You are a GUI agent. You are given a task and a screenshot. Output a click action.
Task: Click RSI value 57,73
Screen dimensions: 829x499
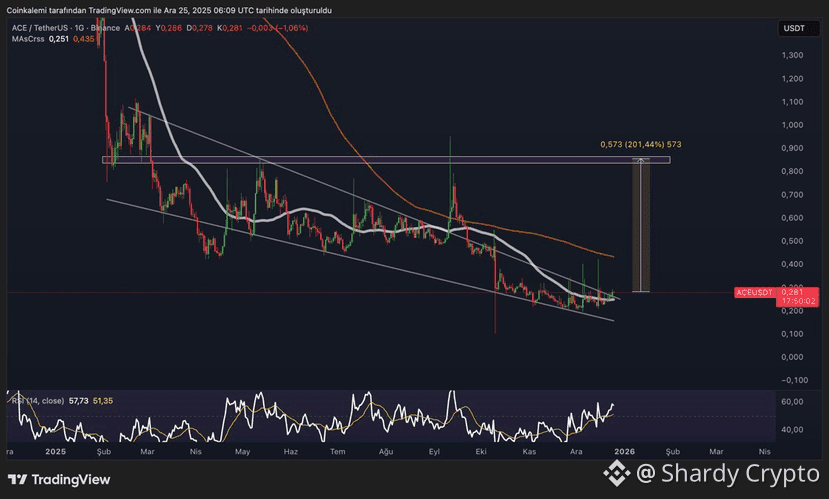coord(78,401)
